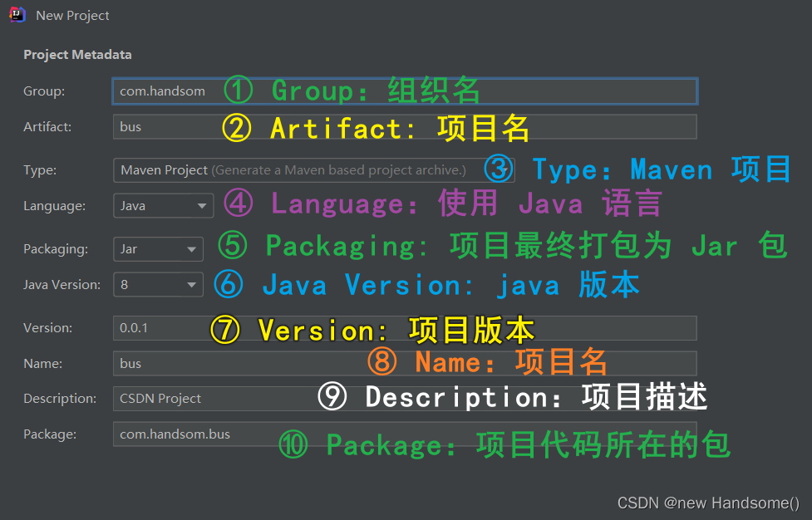Open the Java Version dropdown showing 8
This screenshot has height=520, width=812.
pos(158,284)
